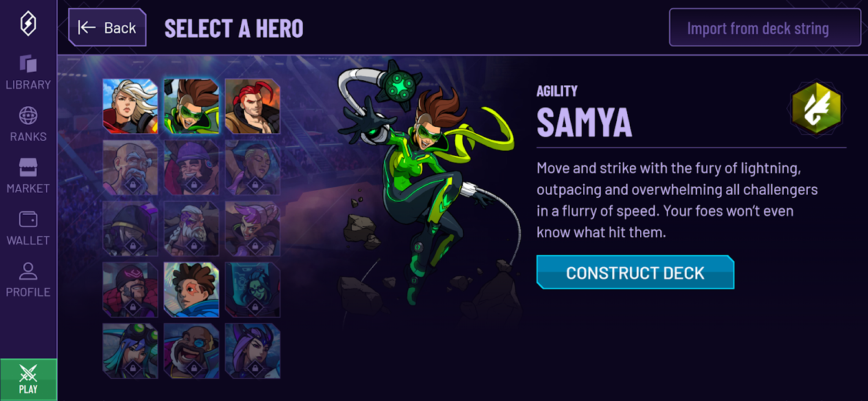Click the green Play crossed swords button
The image size is (868, 401).
point(28,380)
